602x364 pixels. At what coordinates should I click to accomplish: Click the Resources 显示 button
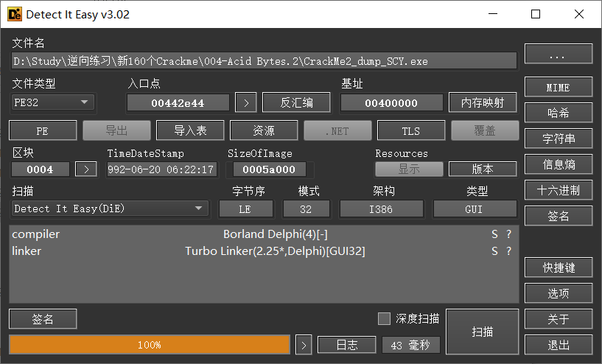pos(409,169)
